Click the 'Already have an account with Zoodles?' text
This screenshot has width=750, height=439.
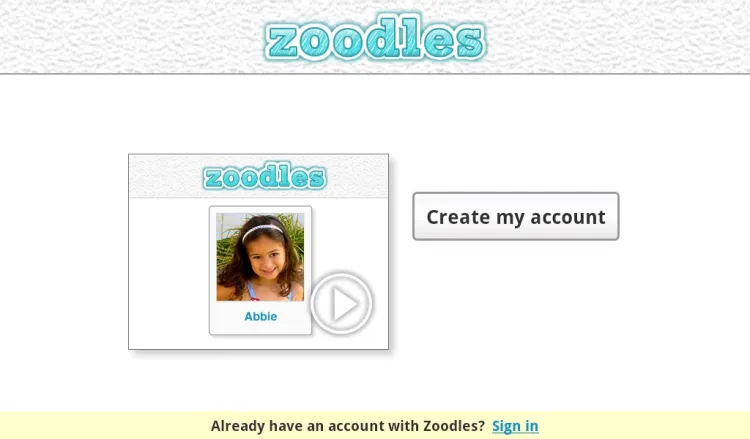click(348, 426)
